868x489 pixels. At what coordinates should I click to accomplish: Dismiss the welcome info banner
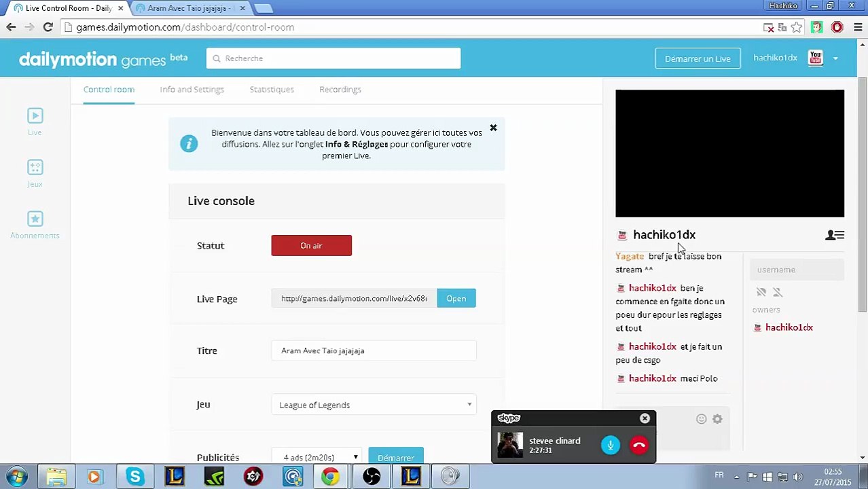(494, 128)
